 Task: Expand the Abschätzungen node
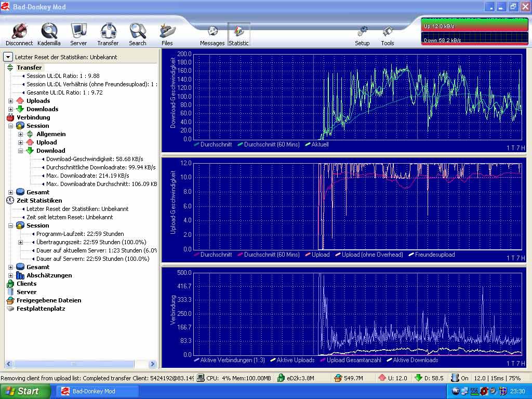[10, 275]
